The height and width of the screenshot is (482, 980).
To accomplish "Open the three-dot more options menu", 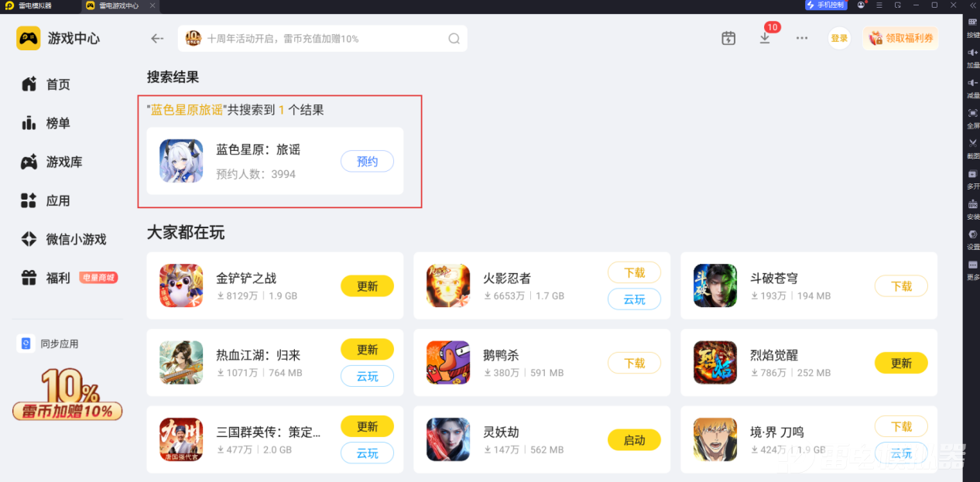I will click(x=802, y=38).
